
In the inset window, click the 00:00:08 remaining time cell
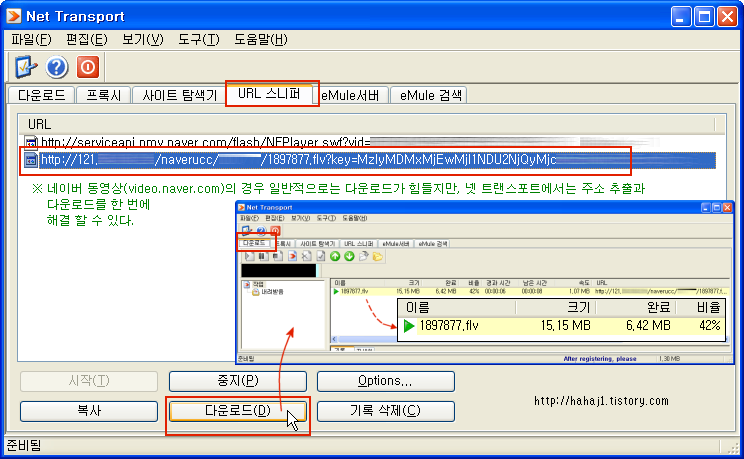click(531, 291)
